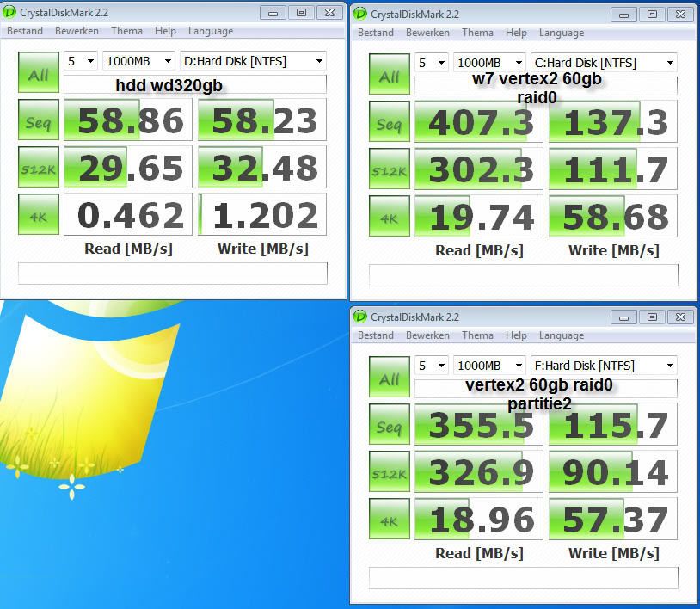This screenshot has width=700, height=609.
Task: Click the Seq read value 407.3
Action: pos(479,121)
